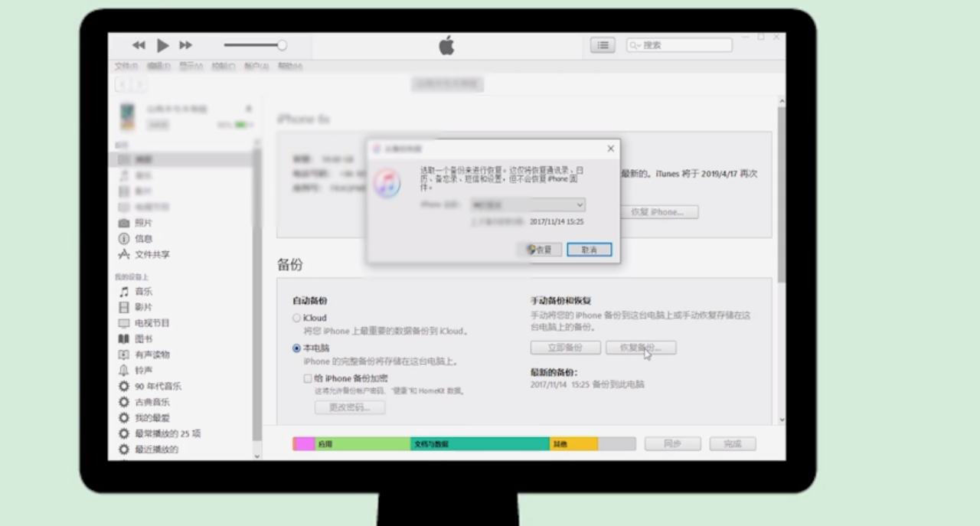Click the back navigation arrow
Image resolution: width=980 pixels, height=526 pixels.
tap(122, 84)
